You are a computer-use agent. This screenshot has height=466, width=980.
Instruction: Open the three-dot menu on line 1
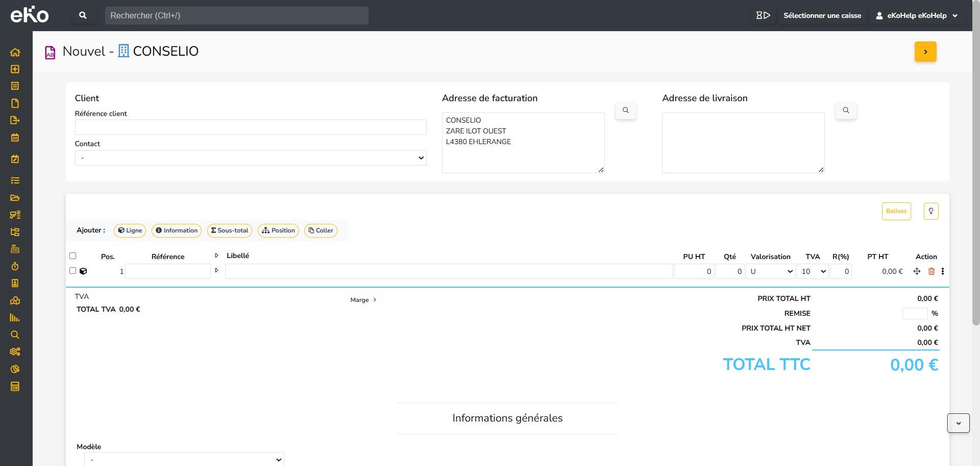[942, 271]
